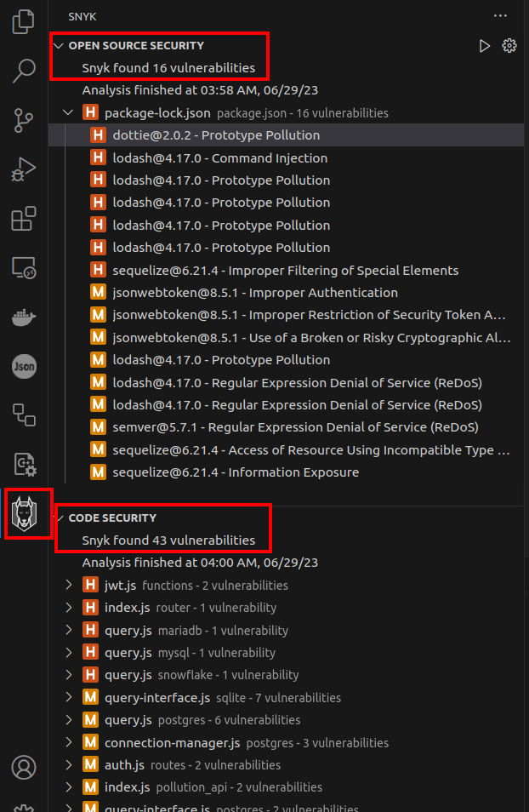
Task: Open the Remote Explorer view
Action: pyautogui.click(x=24, y=269)
